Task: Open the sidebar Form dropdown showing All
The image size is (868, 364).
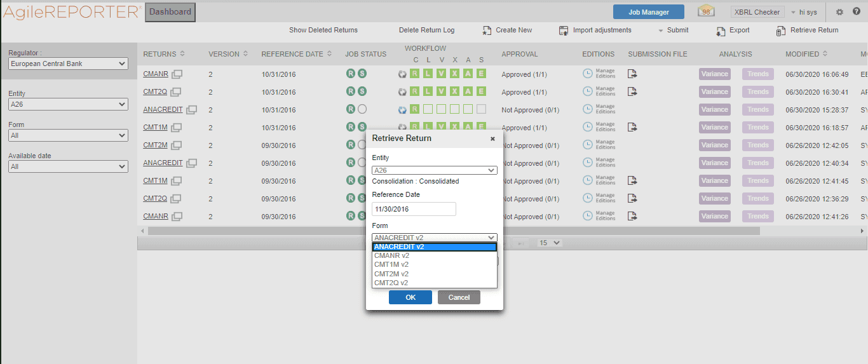Action: click(68, 135)
